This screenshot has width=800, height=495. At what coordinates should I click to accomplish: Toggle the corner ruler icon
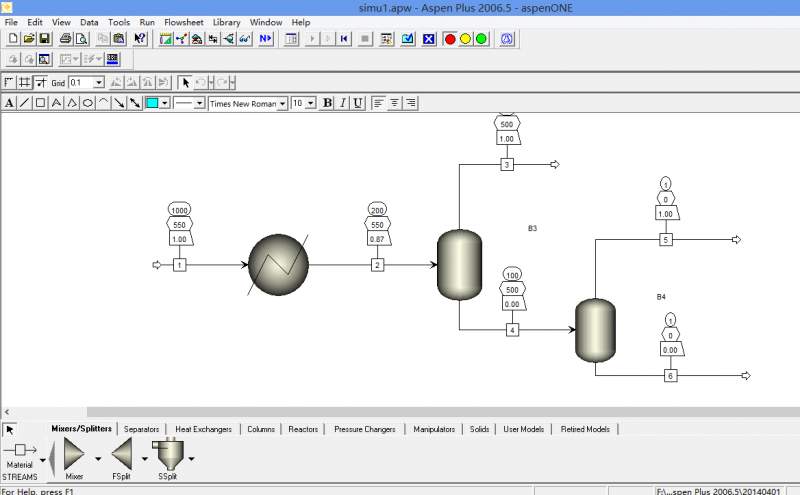[9, 82]
